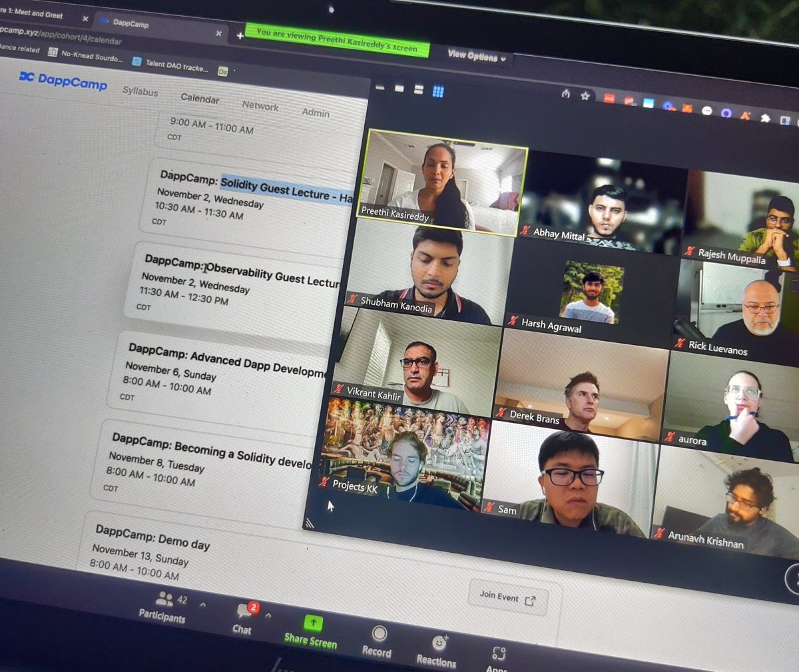The width and height of the screenshot is (799, 672).
Task: Close the Meet and Greet browser tab
Action: 85,19
